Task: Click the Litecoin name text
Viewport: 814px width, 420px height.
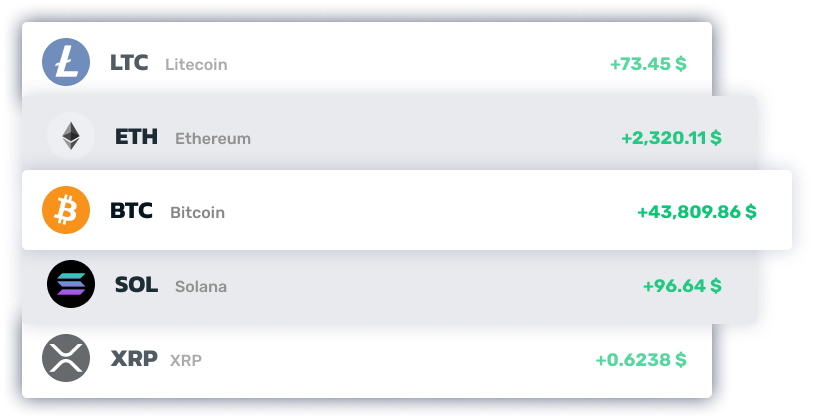Action: coord(196,65)
